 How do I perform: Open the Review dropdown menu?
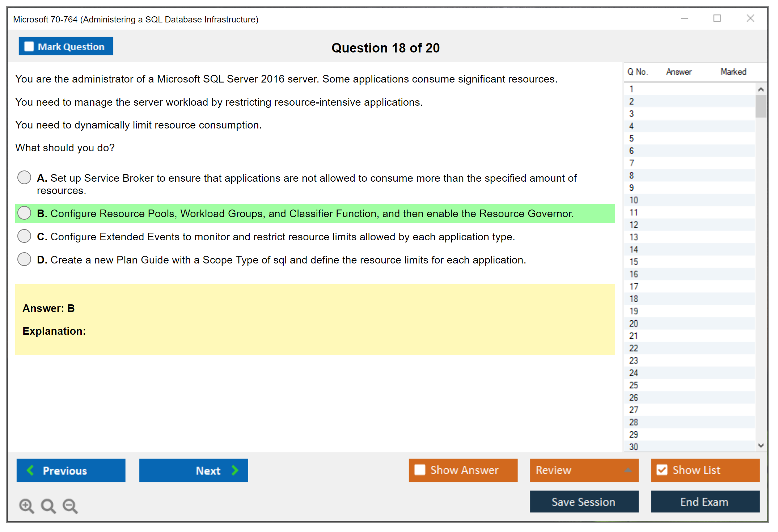[628, 470]
